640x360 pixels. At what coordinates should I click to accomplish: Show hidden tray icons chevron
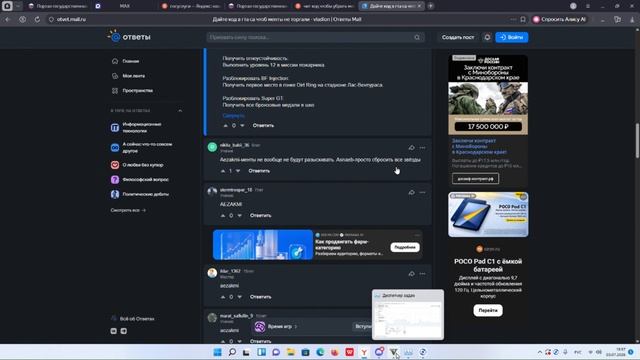[x=540, y=352]
